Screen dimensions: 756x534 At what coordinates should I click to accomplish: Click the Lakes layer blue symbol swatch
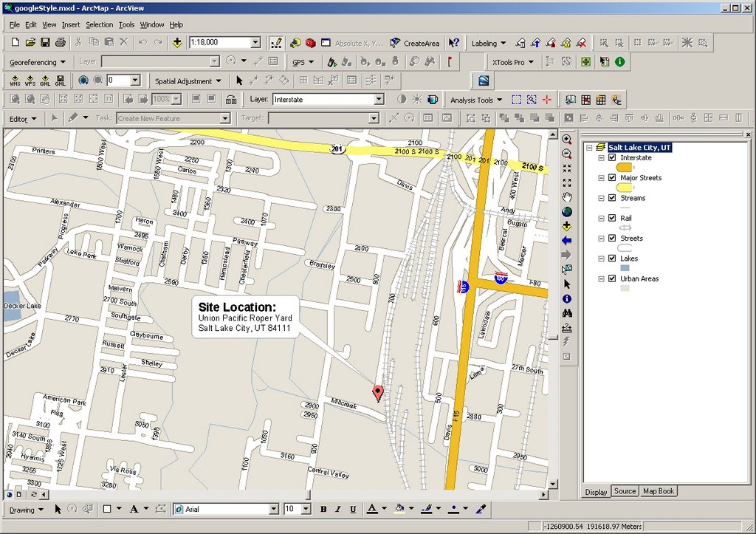[625, 268]
